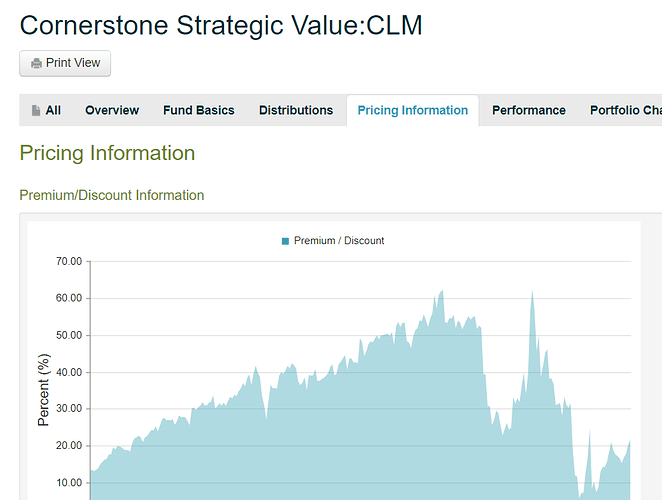Click the Cornerstone Strategic Value:CLM title
Screen dimensions: 662x500
(221, 25)
